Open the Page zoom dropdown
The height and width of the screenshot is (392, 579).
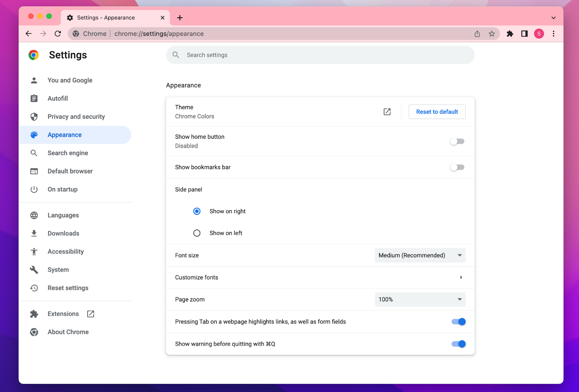(x=420, y=299)
